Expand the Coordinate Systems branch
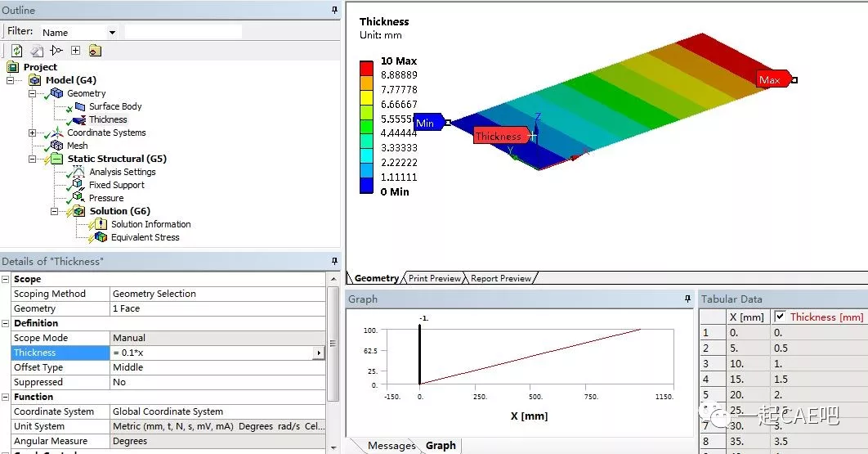Image resolution: width=868 pixels, height=454 pixels. 32,133
